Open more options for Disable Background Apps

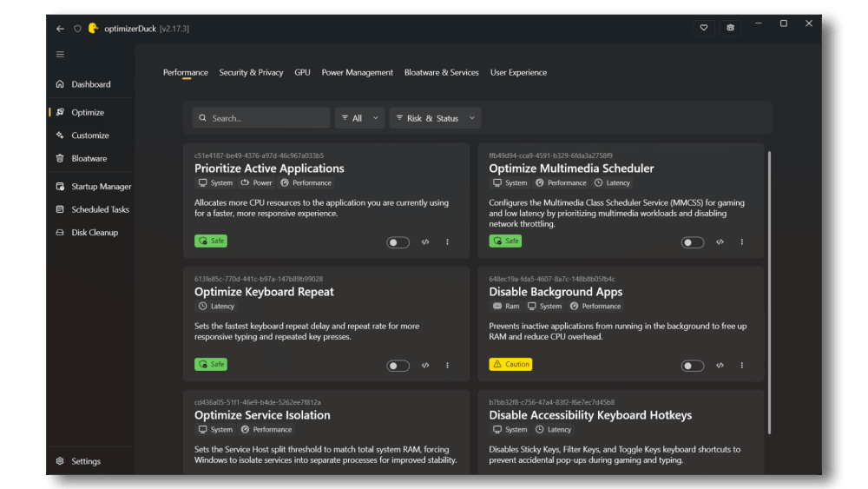point(742,366)
